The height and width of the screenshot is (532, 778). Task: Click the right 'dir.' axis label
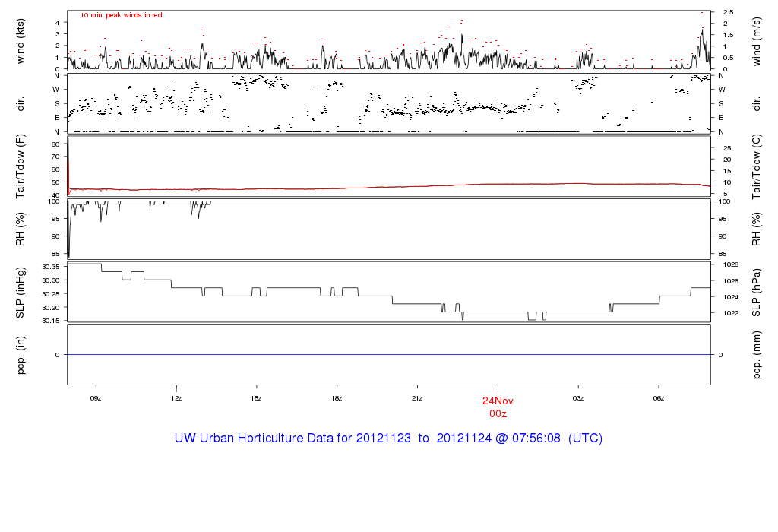pyautogui.click(x=756, y=104)
